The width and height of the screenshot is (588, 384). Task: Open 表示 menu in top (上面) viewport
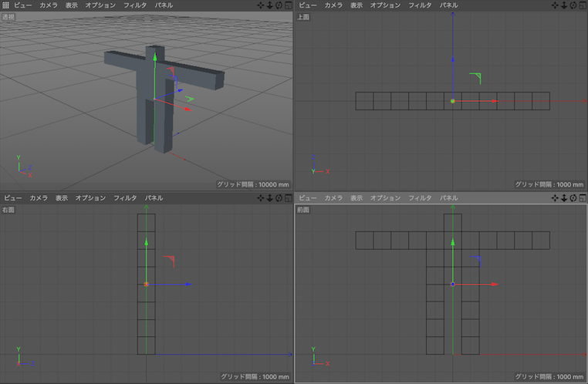(x=357, y=5)
